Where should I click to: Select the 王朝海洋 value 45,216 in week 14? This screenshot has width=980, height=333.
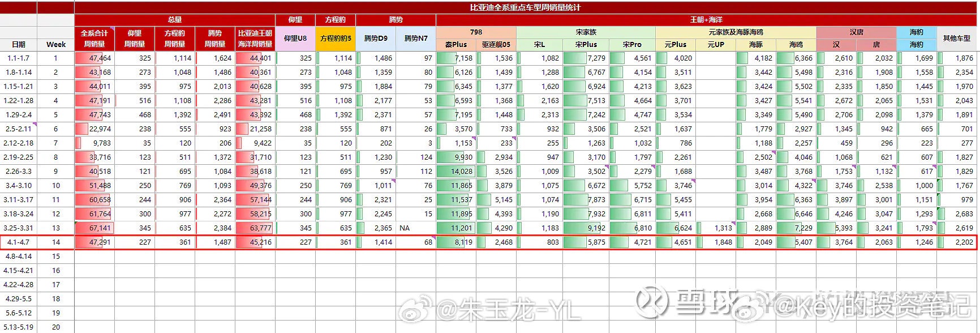click(x=255, y=242)
